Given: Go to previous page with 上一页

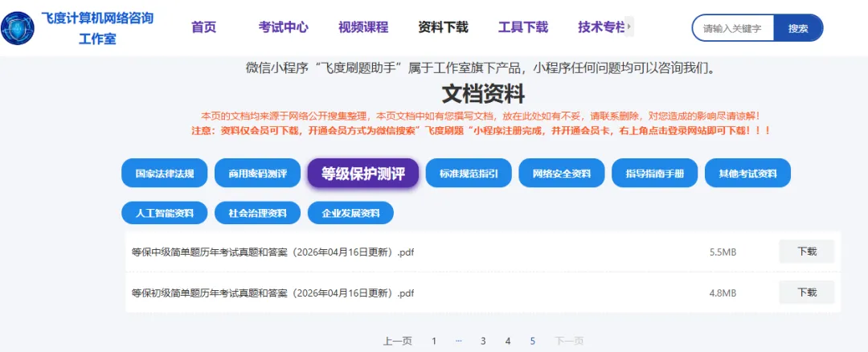Looking at the screenshot, I should coord(398,341).
